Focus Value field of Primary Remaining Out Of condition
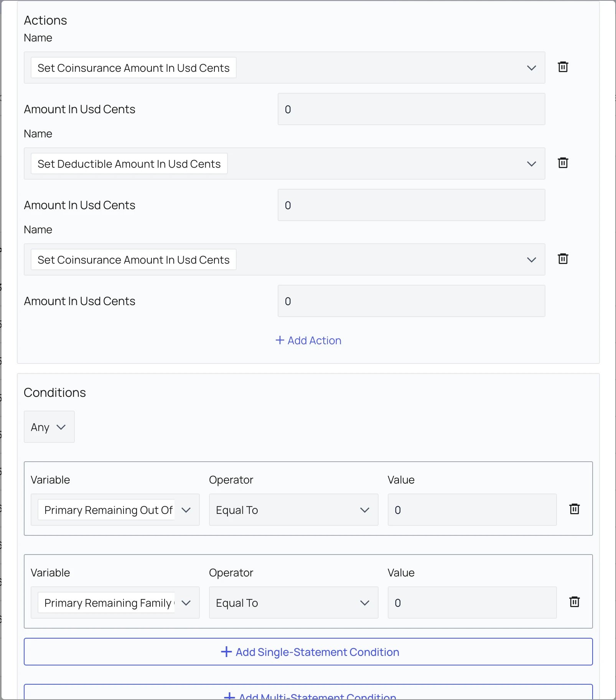The width and height of the screenshot is (616, 700). pos(472,510)
